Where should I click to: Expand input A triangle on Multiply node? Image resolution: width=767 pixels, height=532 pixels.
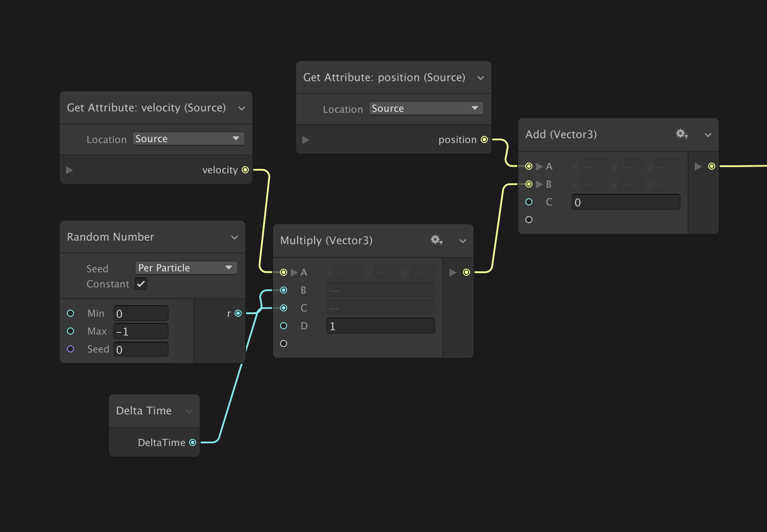point(294,272)
